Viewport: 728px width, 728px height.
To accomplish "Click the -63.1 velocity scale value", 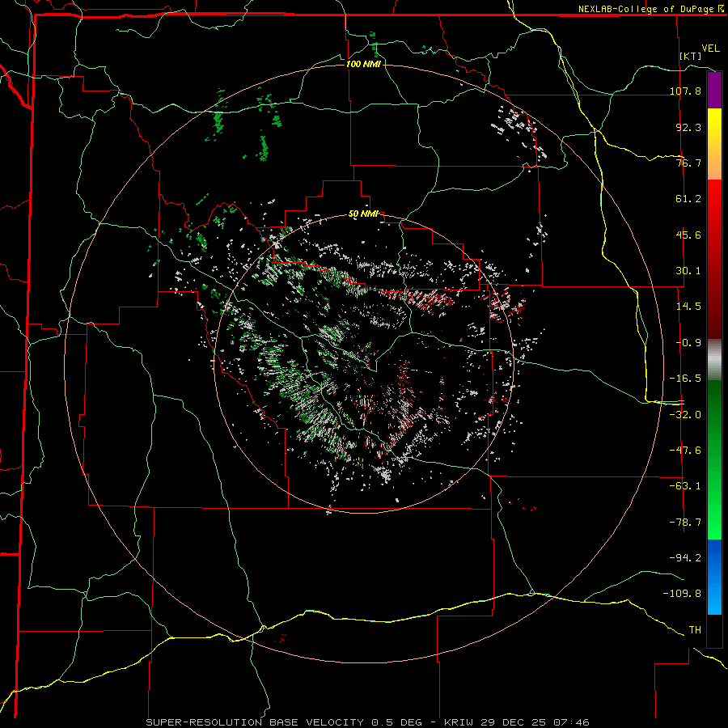I will click(685, 486).
